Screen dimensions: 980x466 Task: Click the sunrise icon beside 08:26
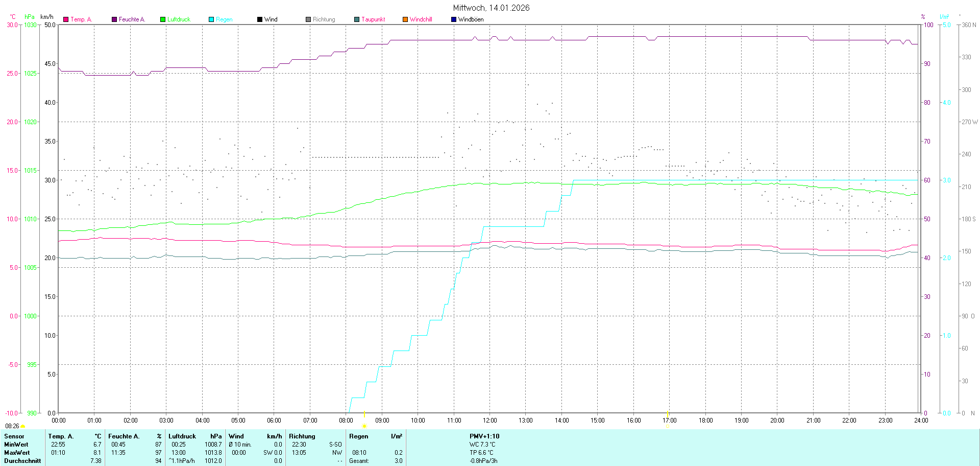click(23, 426)
